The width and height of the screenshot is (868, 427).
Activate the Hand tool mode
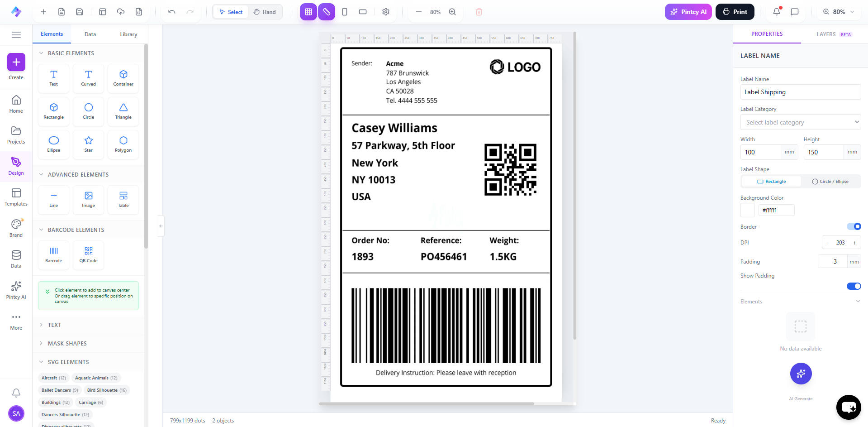(265, 12)
